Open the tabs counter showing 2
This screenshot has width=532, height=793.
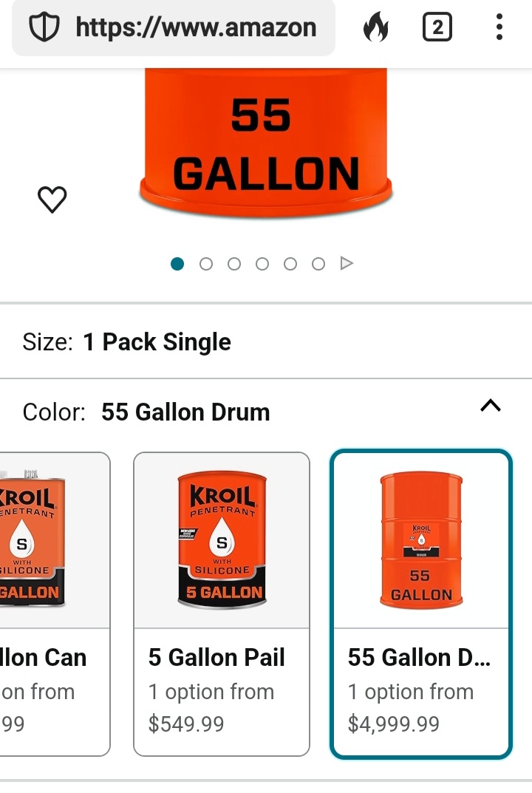437,28
